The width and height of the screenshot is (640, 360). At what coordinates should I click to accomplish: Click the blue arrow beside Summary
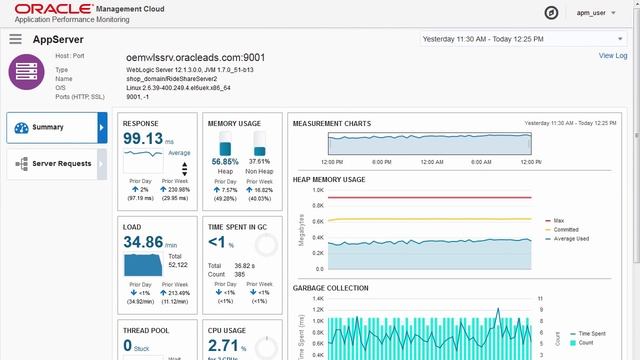pos(102,128)
